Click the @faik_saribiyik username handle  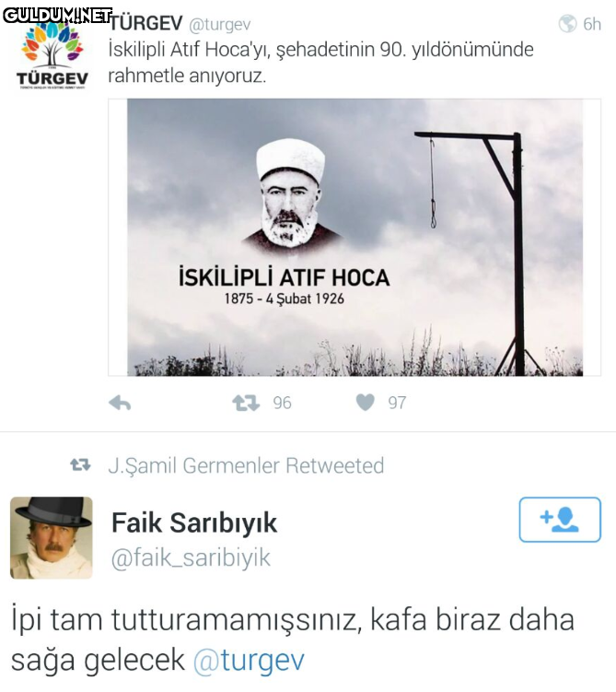[x=191, y=557]
